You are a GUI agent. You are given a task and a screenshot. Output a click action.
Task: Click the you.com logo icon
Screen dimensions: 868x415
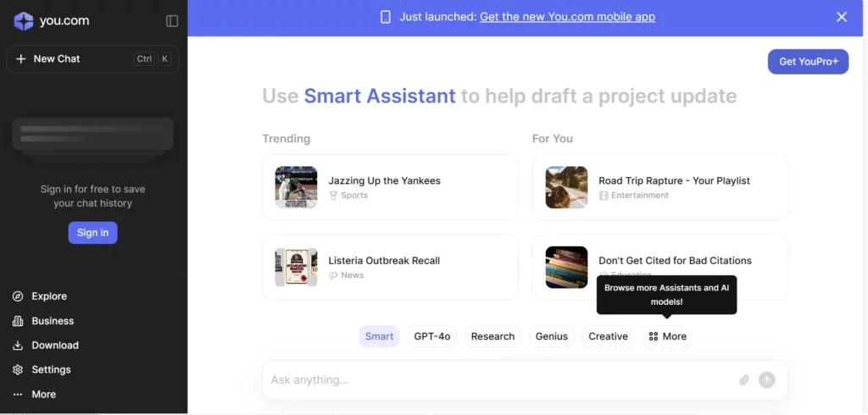pyautogui.click(x=23, y=21)
